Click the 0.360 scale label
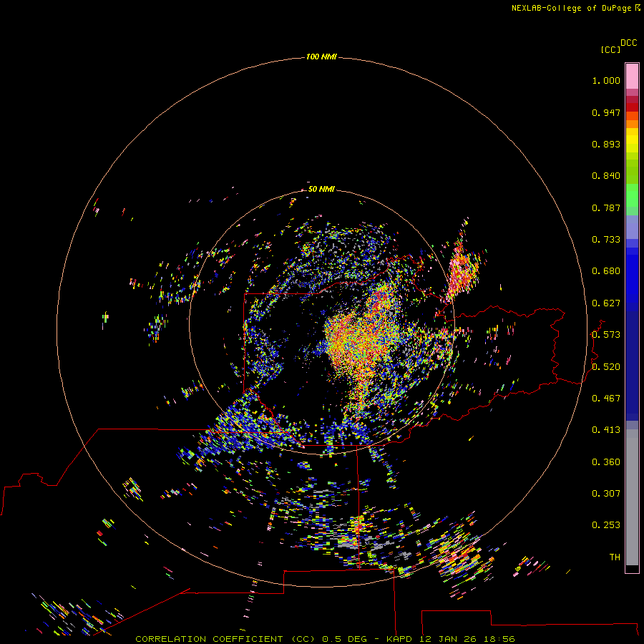 [x=606, y=462]
